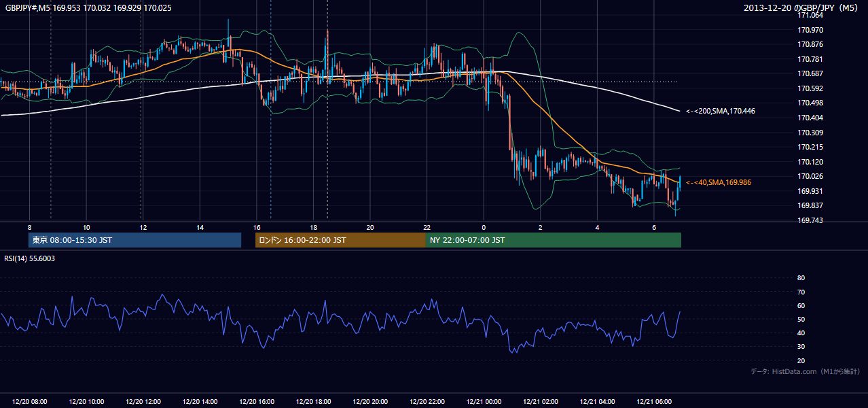Click hour label 8 under price chart
868x408 pixels.
29,227
